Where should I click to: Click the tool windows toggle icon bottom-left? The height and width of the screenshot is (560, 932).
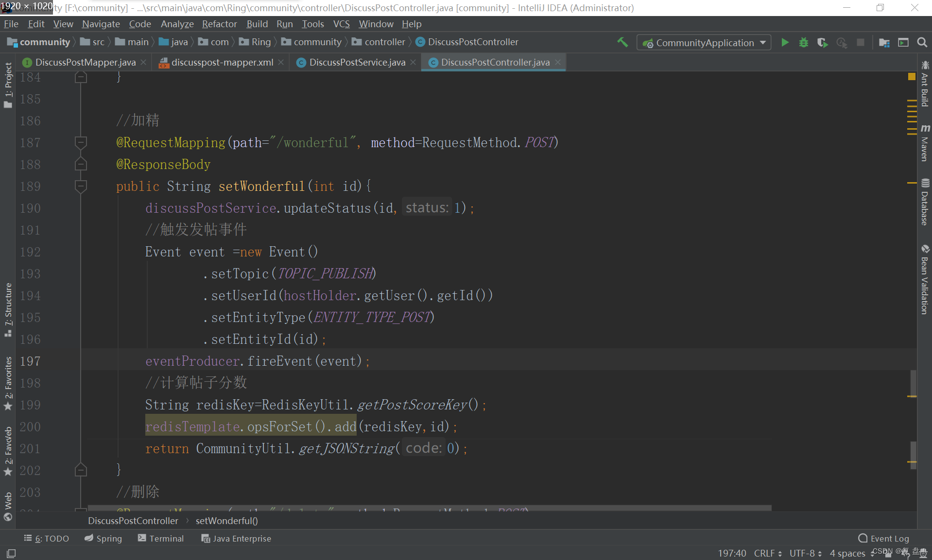(11, 553)
